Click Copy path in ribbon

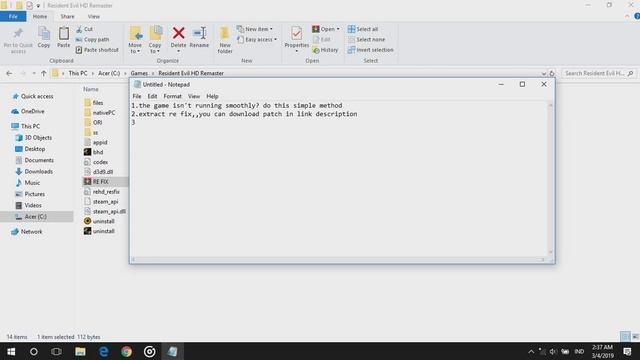[x=93, y=40]
